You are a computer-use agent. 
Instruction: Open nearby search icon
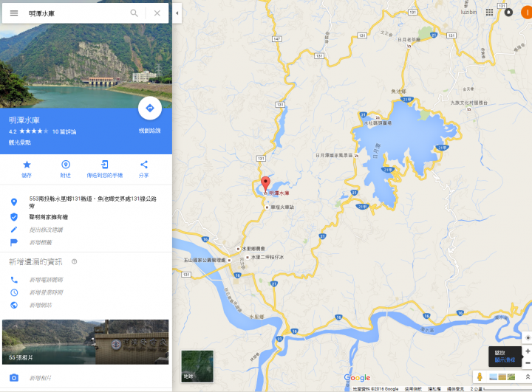click(x=66, y=169)
